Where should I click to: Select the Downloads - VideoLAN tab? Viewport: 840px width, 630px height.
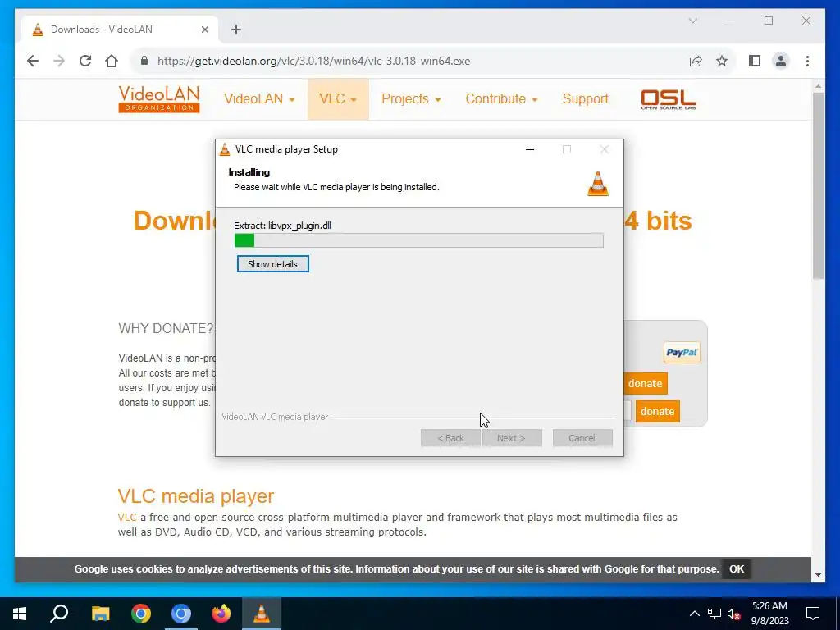click(x=119, y=30)
